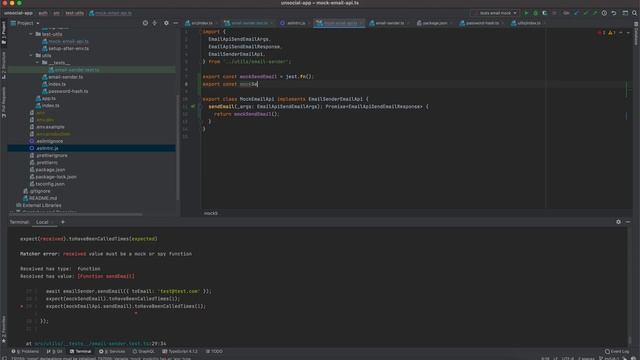
Task: Select the Local terminal tab
Action: coord(42,222)
